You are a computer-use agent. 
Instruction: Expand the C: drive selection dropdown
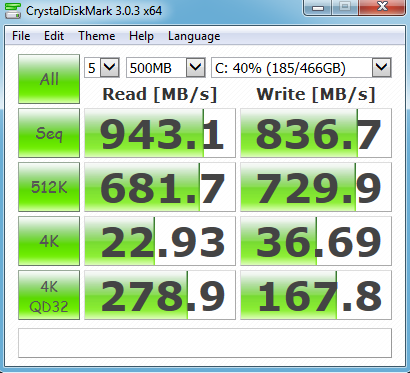pos(301,68)
